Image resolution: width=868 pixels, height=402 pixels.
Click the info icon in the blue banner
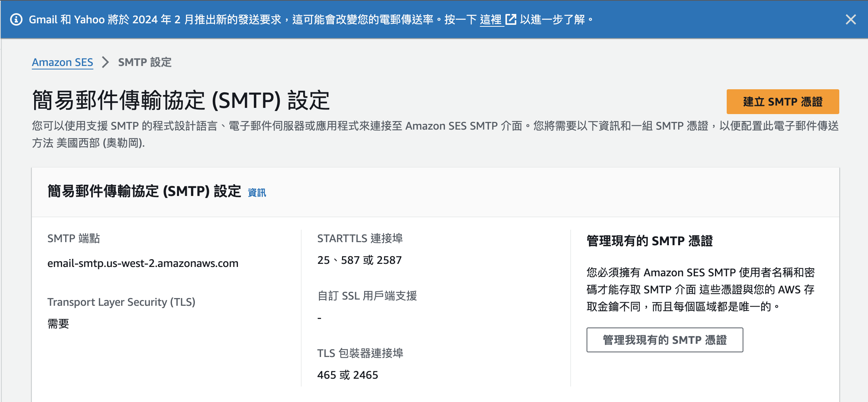click(16, 19)
